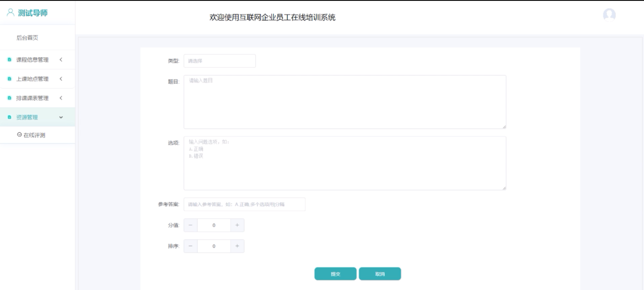Decrease 分值 with the minus button
644x290 pixels.
pyautogui.click(x=190, y=225)
